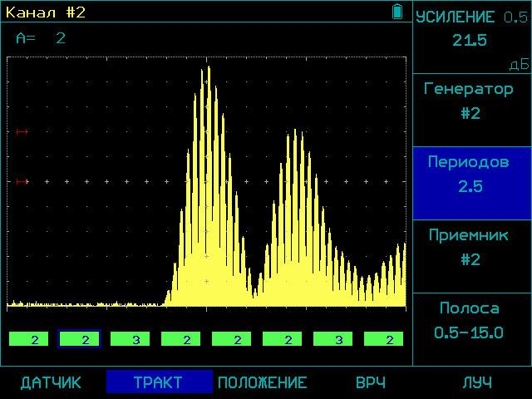Switch to the ВРЧ tab

pos(370,383)
